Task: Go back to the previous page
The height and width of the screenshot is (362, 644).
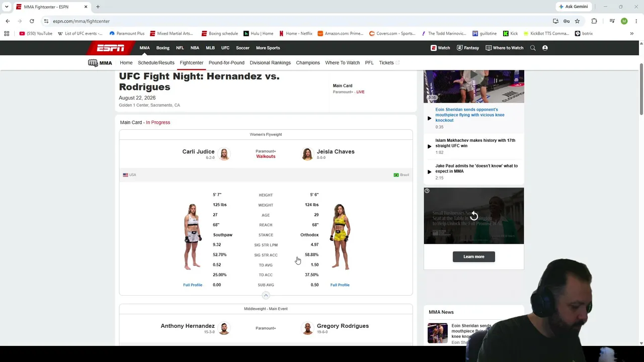Action: pos(8,21)
